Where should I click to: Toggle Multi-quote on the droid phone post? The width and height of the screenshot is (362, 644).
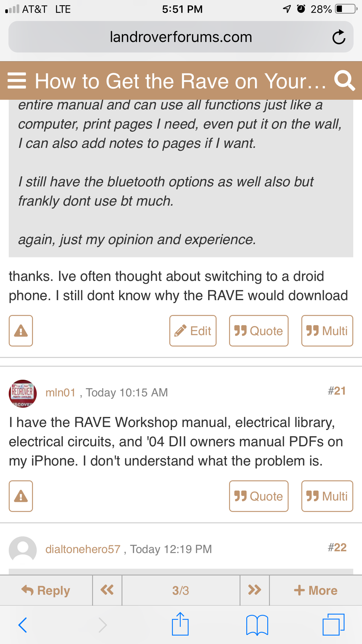tap(327, 331)
